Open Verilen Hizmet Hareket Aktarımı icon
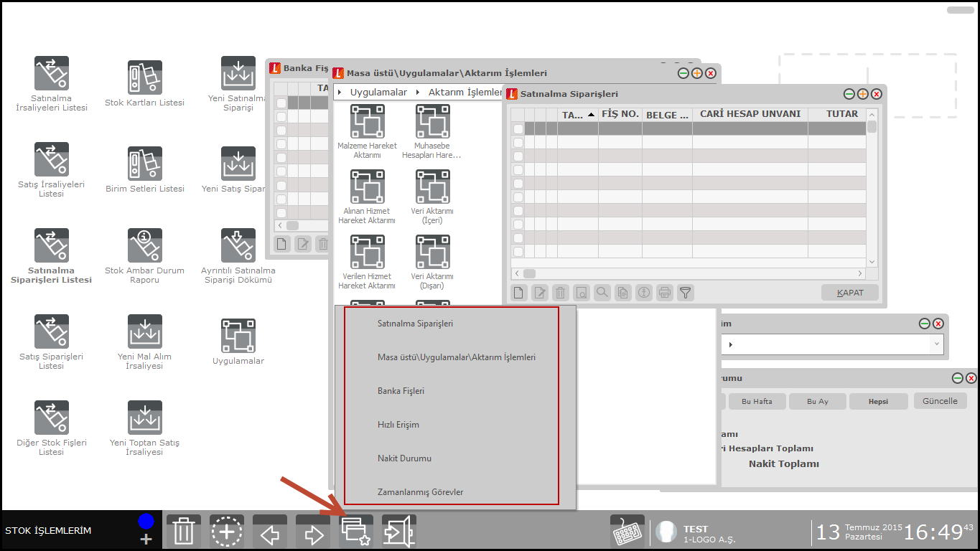980x551 pixels. pos(368,253)
